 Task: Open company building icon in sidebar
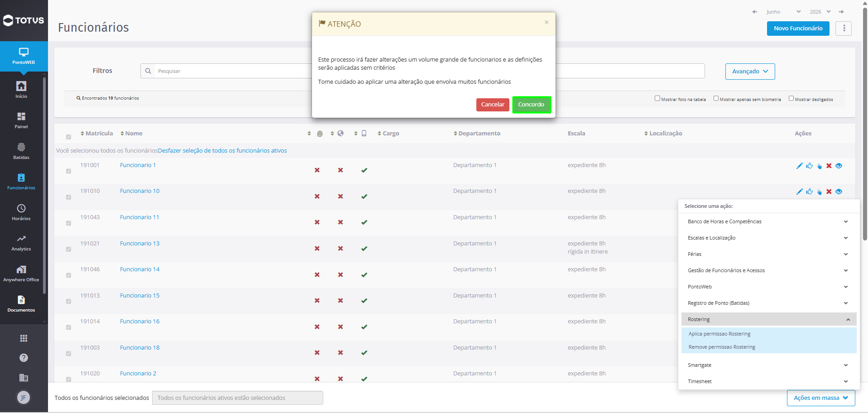(x=24, y=378)
